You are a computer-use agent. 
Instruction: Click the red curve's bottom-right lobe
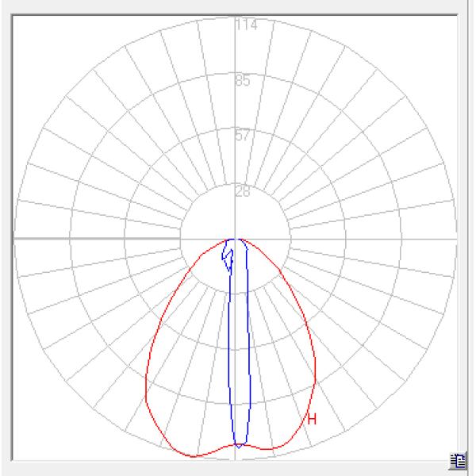coord(278,449)
